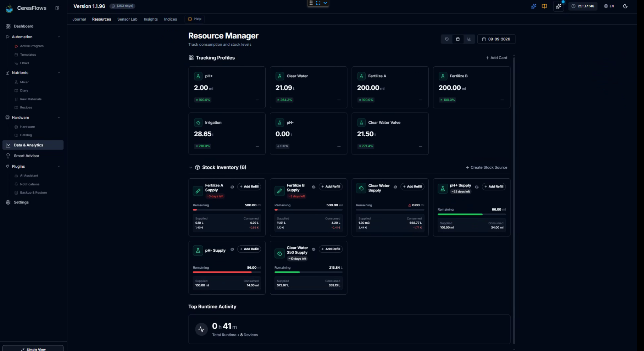This screenshot has width=644, height=351.
Task: Add Refill for pH+ Supply
Action: [494, 186]
